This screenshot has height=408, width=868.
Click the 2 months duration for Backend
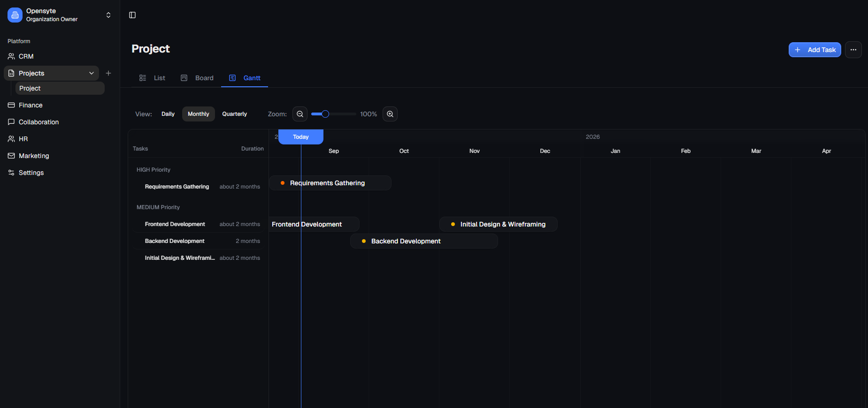[248, 241]
